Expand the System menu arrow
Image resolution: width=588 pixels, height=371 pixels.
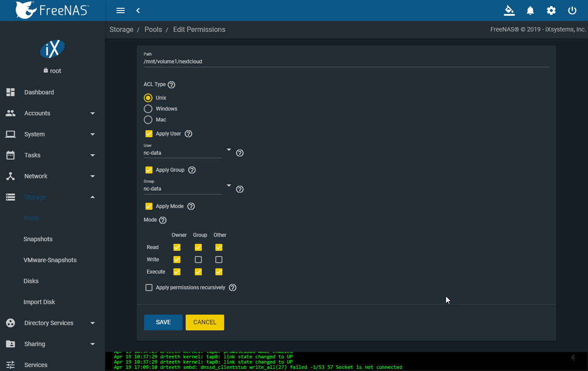93,135
